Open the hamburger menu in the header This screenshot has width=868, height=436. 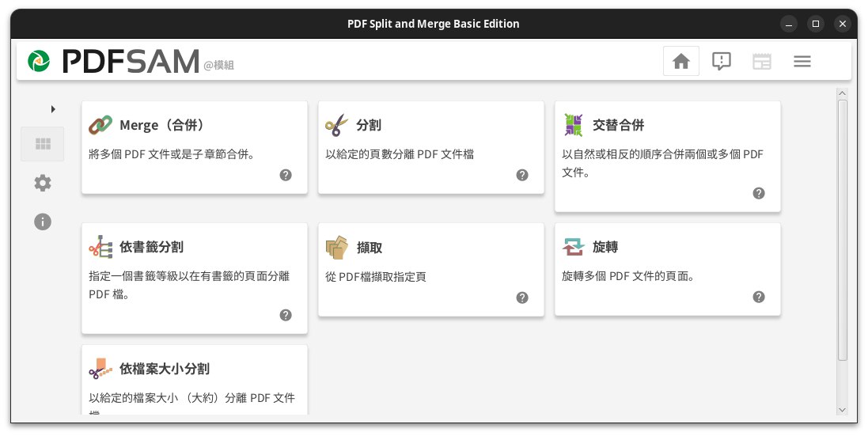[802, 61]
